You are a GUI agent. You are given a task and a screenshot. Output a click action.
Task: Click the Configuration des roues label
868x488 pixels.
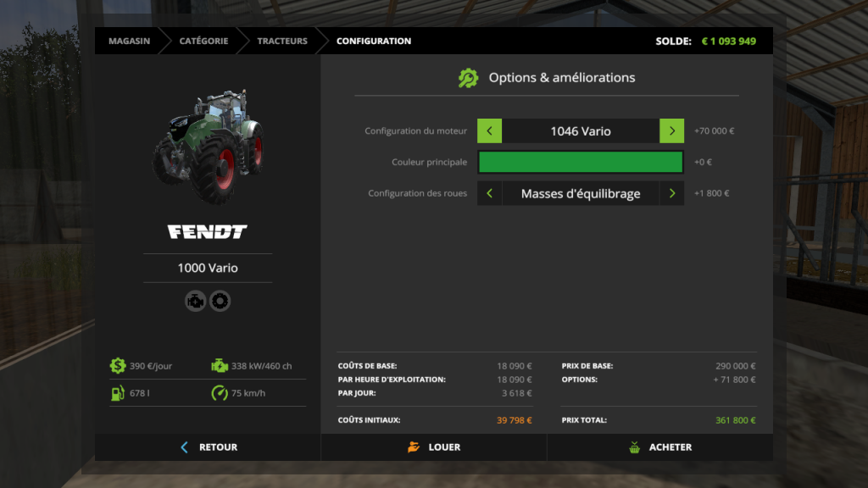pos(417,193)
